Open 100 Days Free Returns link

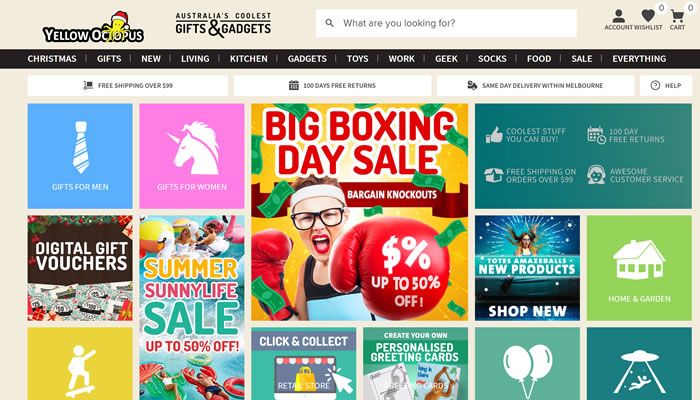(x=333, y=85)
